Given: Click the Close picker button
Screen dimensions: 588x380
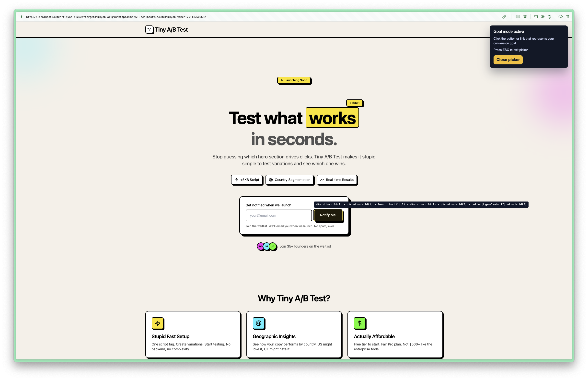Looking at the screenshot, I should point(508,59).
